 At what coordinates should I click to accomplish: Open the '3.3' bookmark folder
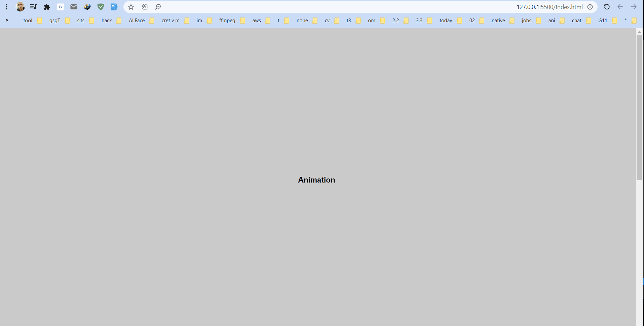[x=424, y=21]
